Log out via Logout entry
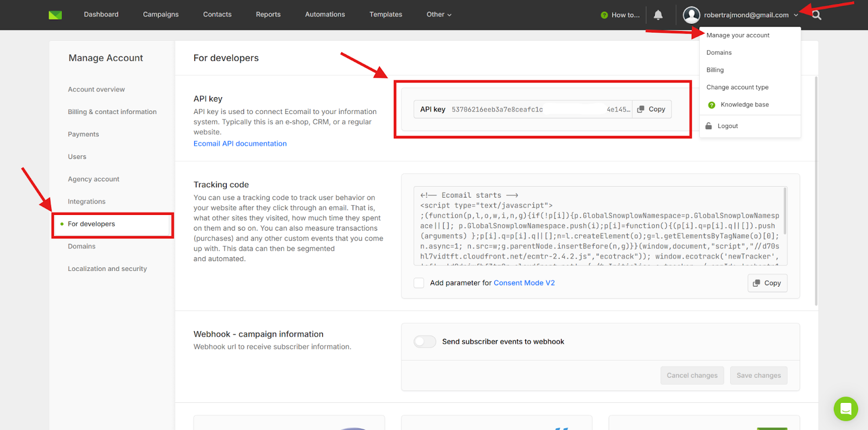 pos(727,126)
